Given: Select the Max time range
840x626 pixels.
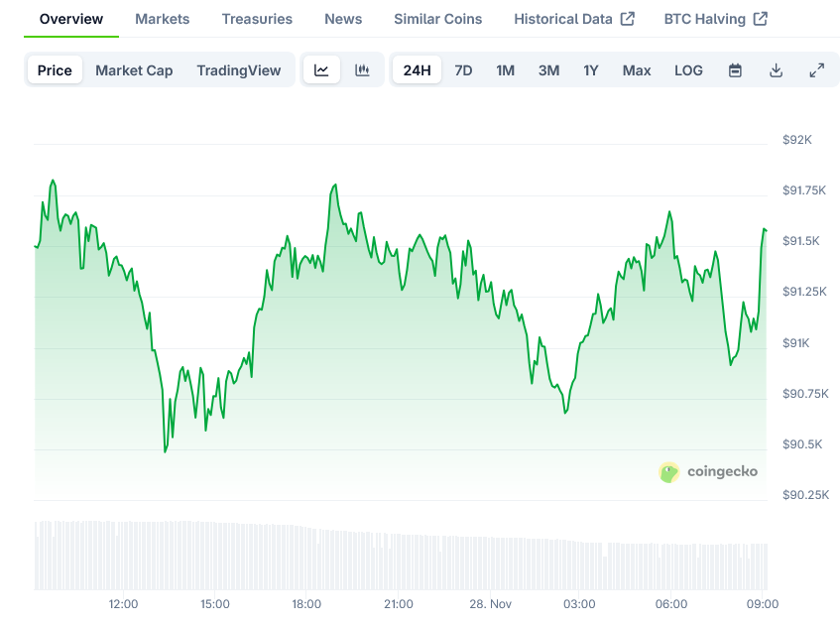Looking at the screenshot, I should point(637,70).
